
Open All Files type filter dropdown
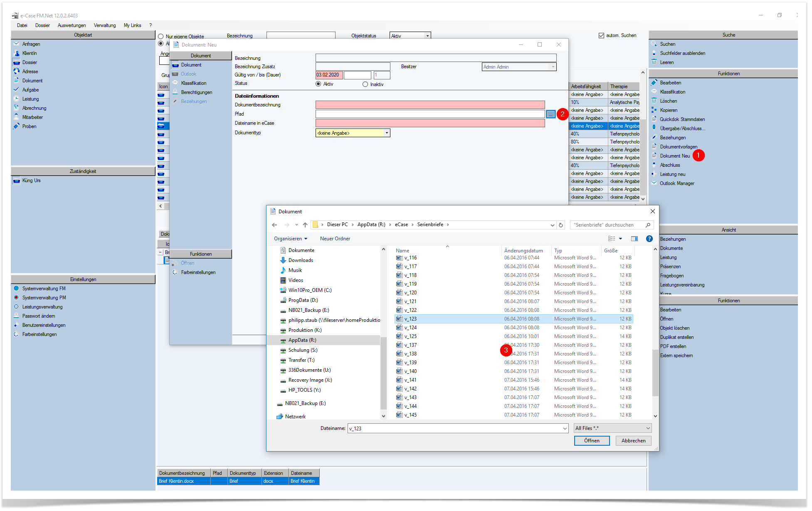tap(612, 428)
